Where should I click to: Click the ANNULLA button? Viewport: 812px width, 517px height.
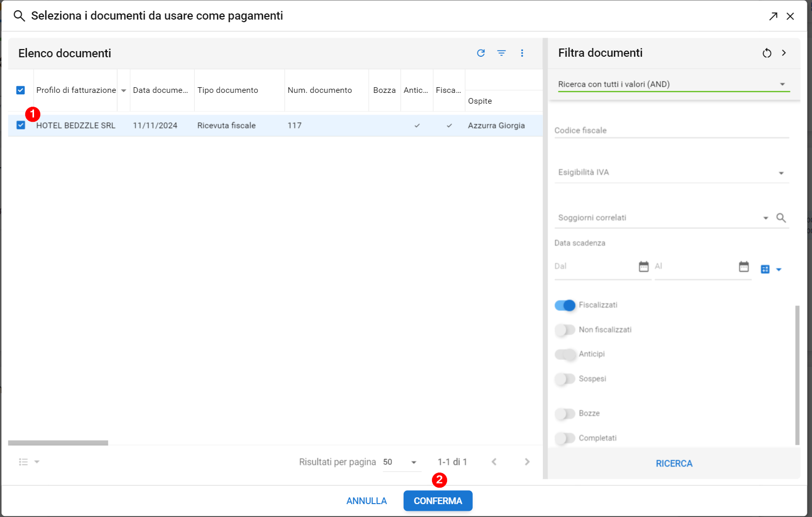click(x=367, y=501)
